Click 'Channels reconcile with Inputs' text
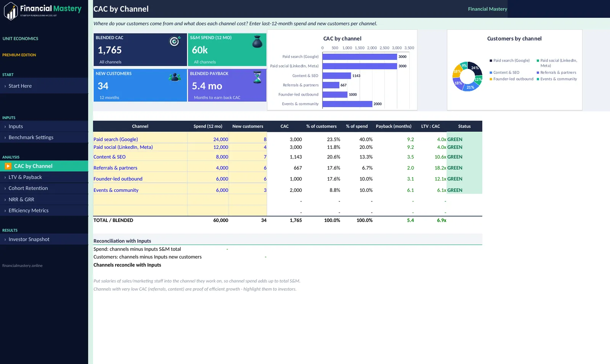610x364 pixels. click(127, 265)
